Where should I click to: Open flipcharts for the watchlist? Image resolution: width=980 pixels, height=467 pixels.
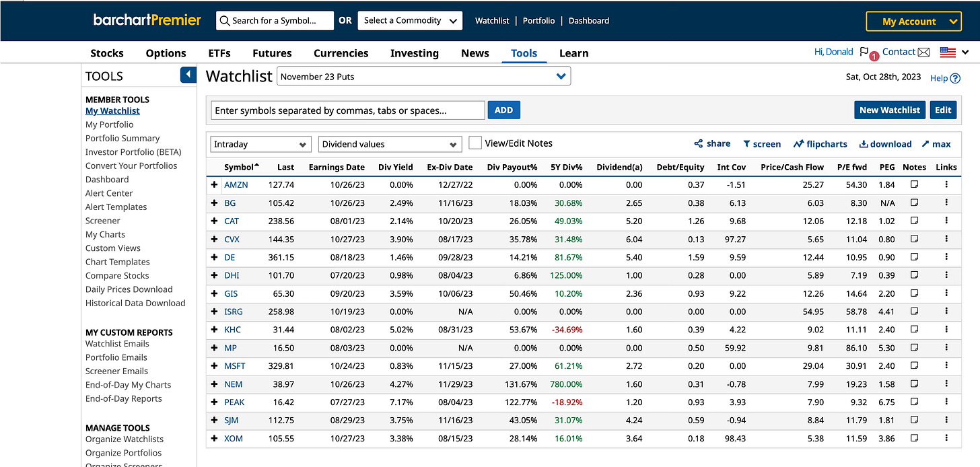[x=820, y=144]
